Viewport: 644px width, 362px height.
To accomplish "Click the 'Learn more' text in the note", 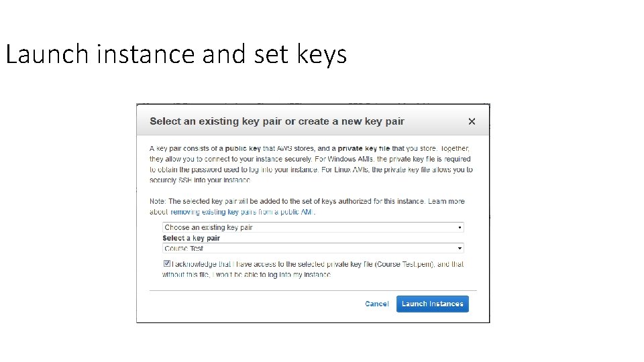I will (446, 201).
